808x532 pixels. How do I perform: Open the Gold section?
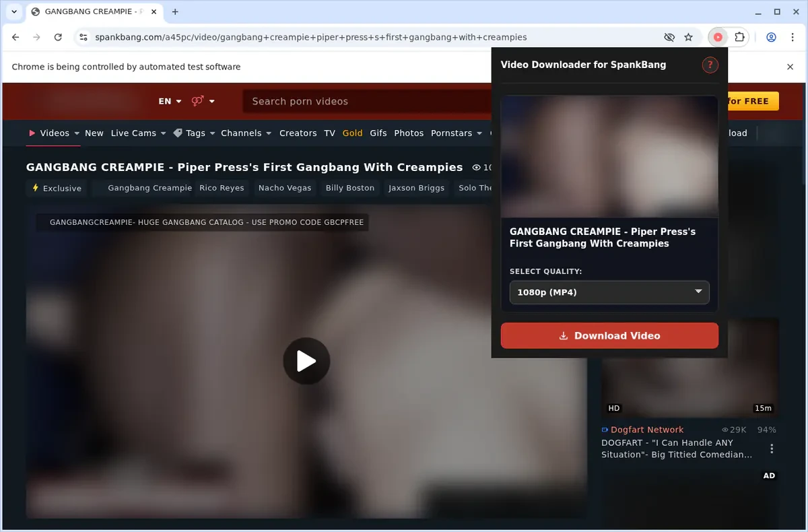coord(352,133)
